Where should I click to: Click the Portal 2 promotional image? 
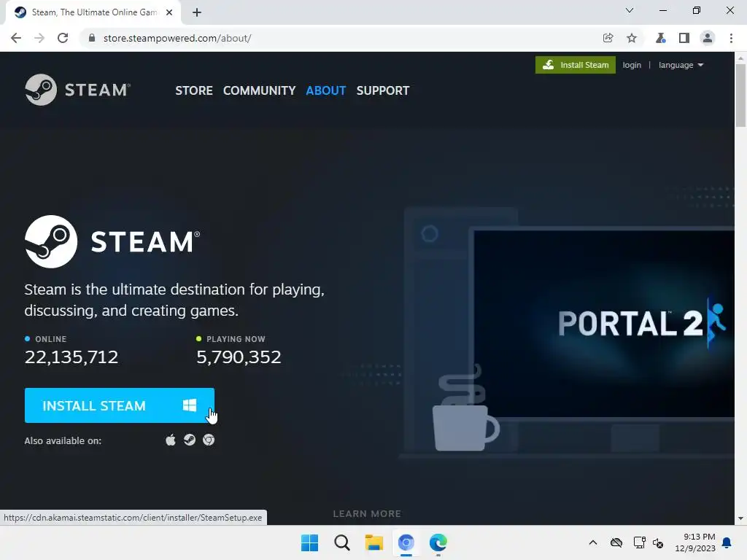(604, 324)
